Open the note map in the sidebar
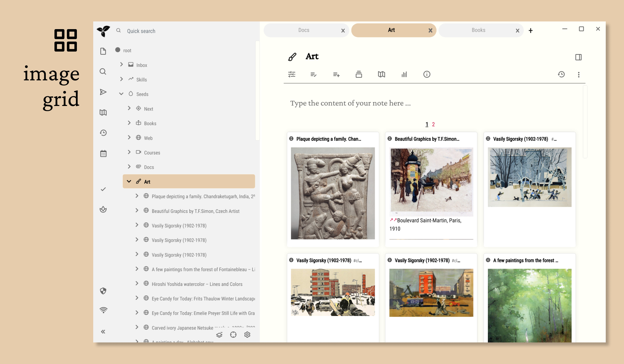 pyautogui.click(x=103, y=112)
